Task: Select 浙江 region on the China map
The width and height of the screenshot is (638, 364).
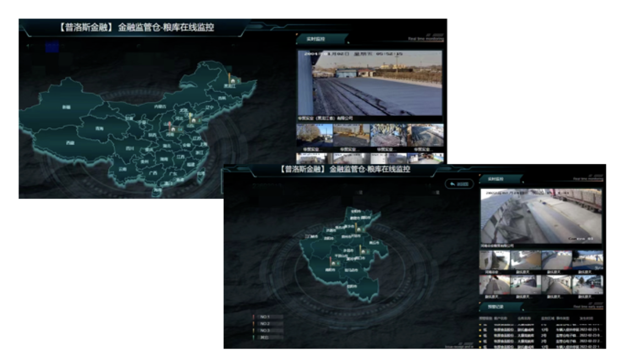Action: tap(199, 152)
